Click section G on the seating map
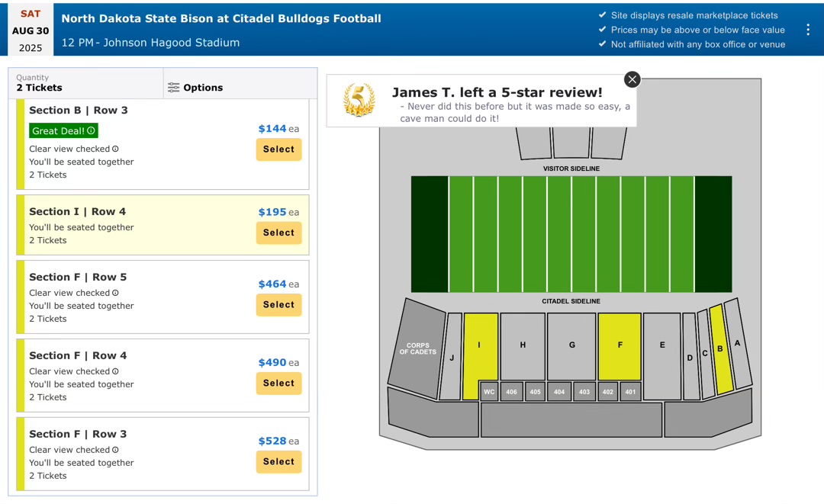824x504 pixels. [x=571, y=345]
